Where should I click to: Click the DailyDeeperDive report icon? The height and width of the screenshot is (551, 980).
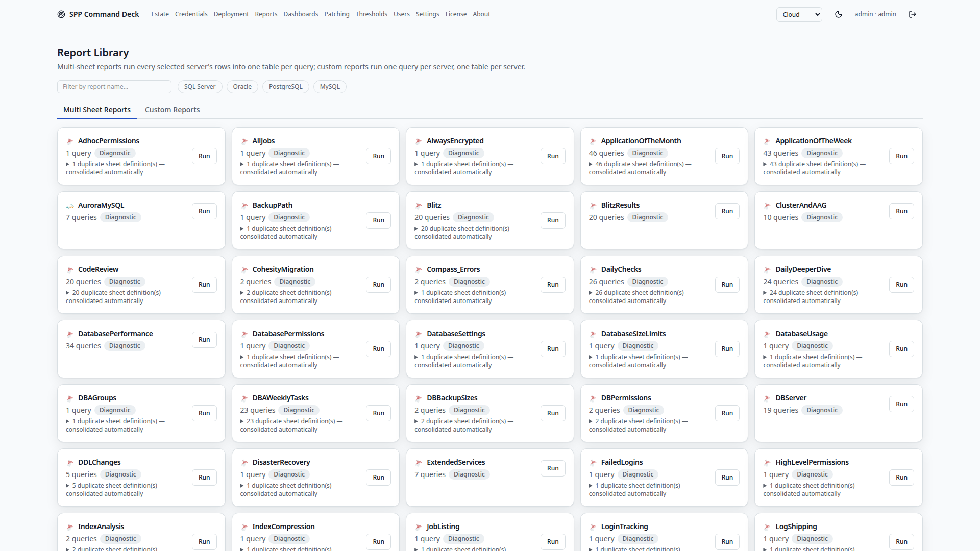[768, 270]
